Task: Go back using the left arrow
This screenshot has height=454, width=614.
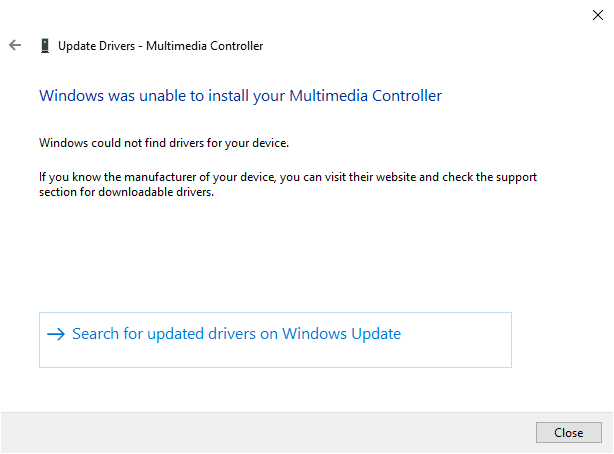Action: 14,45
